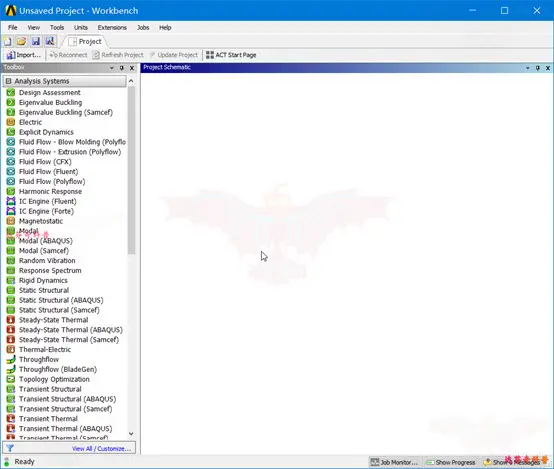Open the ACT Start Page
Screen dimensions: 554x469
click(231, 55)
